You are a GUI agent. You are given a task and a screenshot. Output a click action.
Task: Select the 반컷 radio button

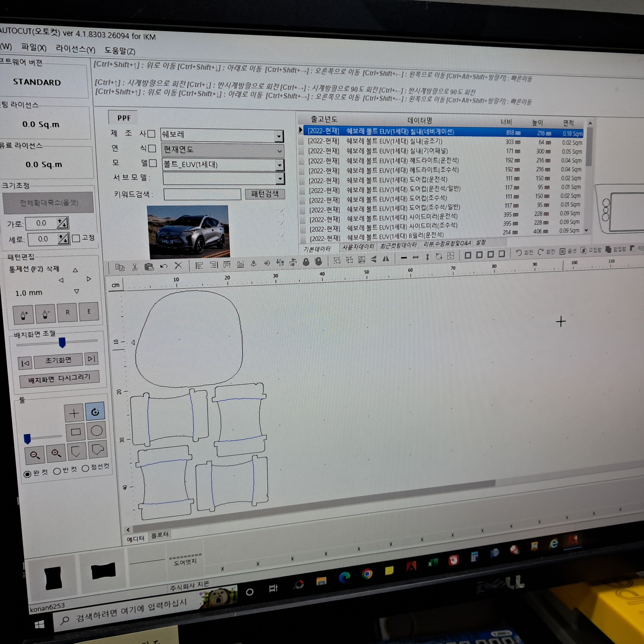(x=57, y=471)
